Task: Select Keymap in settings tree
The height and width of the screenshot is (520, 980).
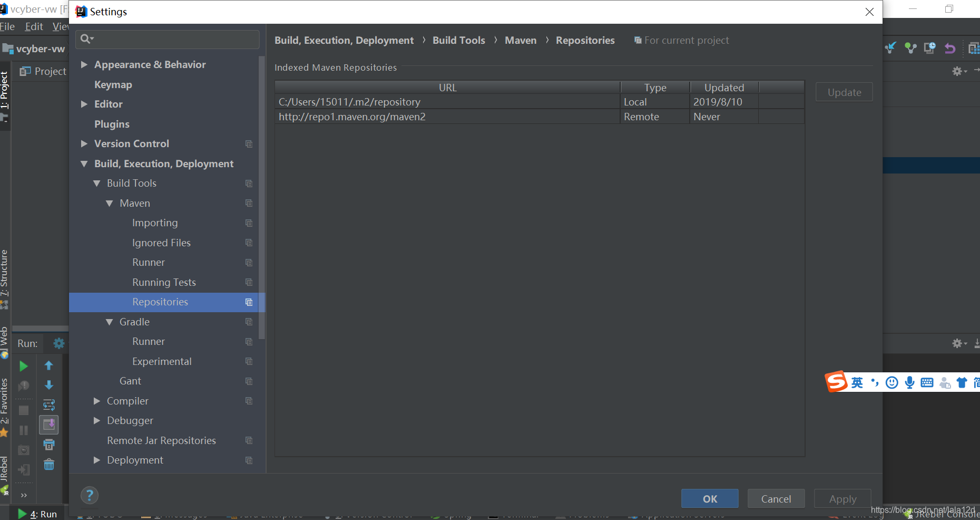Action: [113, 84]
